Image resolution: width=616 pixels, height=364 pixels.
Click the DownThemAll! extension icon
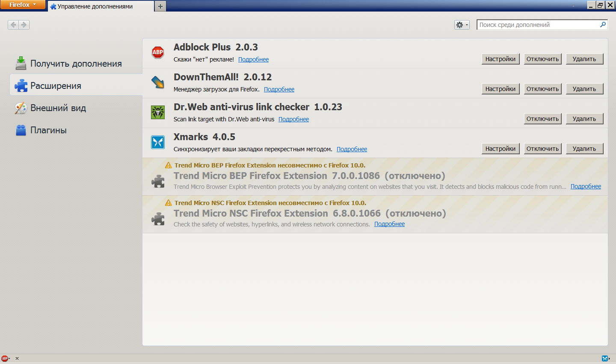(x=158, y=82)
